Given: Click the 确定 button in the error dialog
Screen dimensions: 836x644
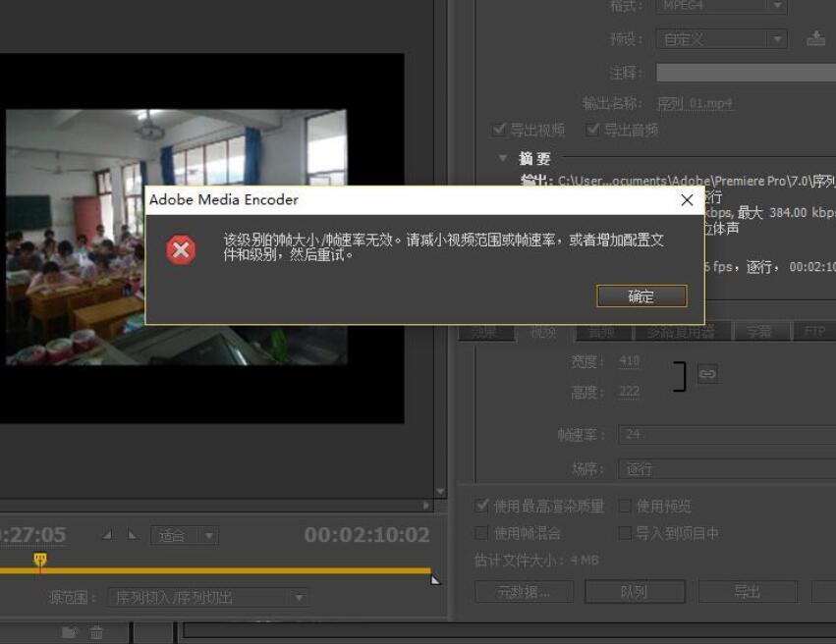Looking at the screenshot, I should [641, 295].
